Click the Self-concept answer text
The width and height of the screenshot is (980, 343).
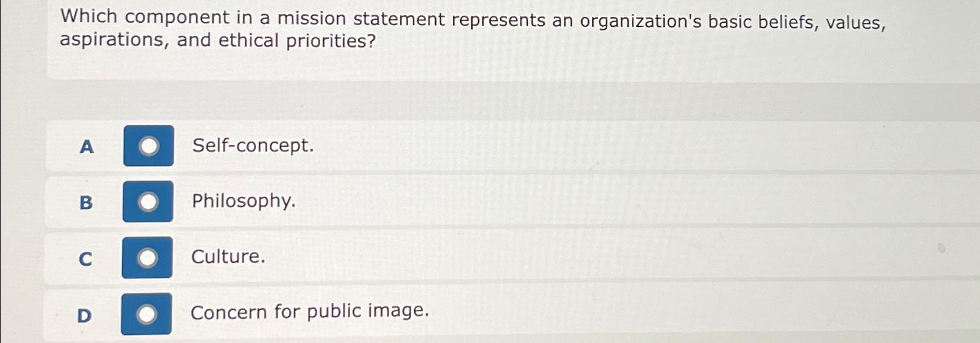[x=253, y=147]
